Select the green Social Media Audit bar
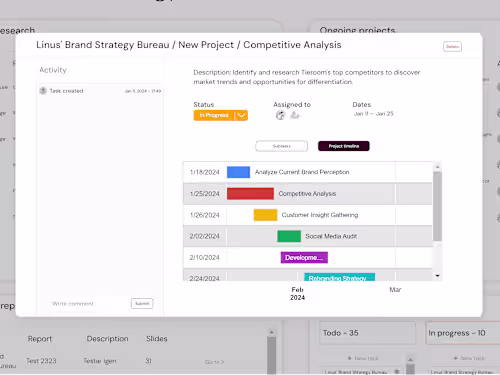The height and width of the screenshot is (375, 500). click(289, 236)
